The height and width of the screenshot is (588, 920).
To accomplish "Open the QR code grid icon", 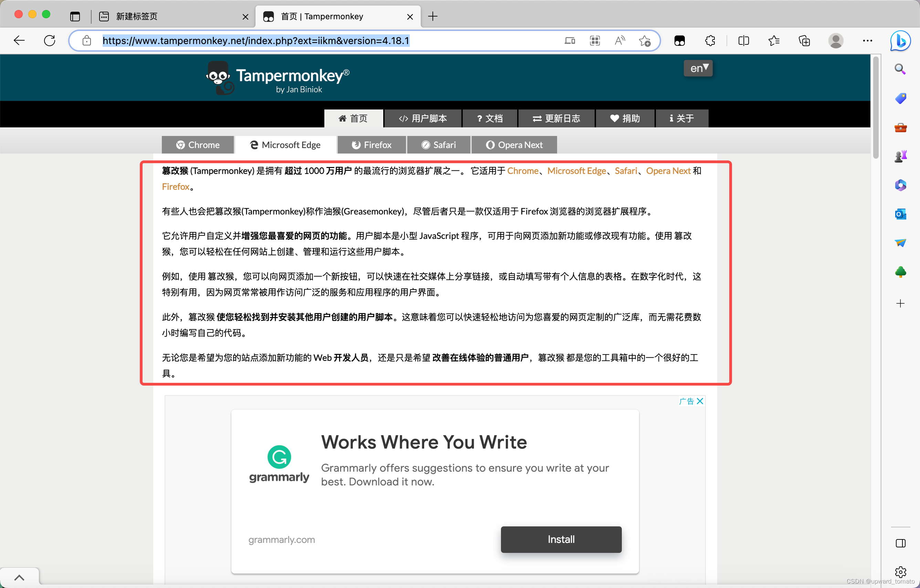I will tap(595, 41).
